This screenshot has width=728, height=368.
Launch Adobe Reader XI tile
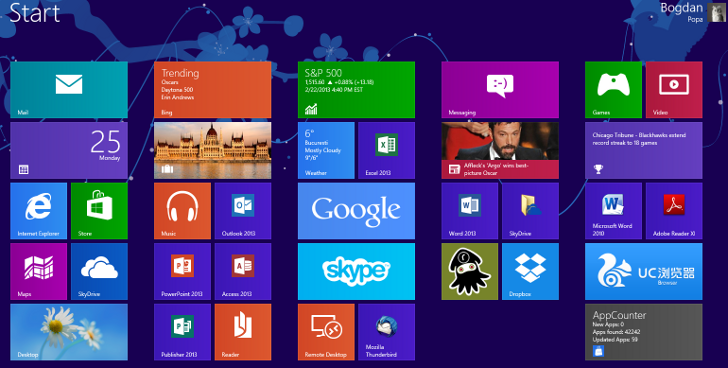pyautogui.click(x=674, y=211)
